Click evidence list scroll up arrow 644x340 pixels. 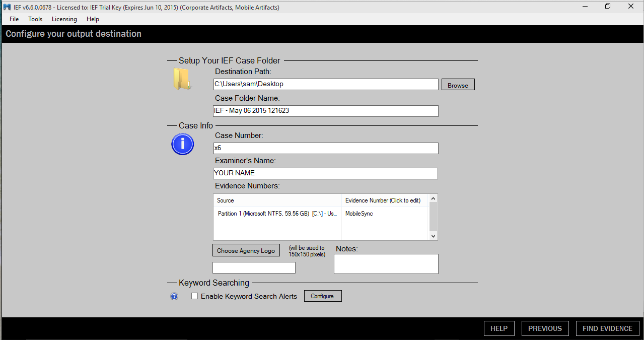pyautogui.click(x=434, y=199)
